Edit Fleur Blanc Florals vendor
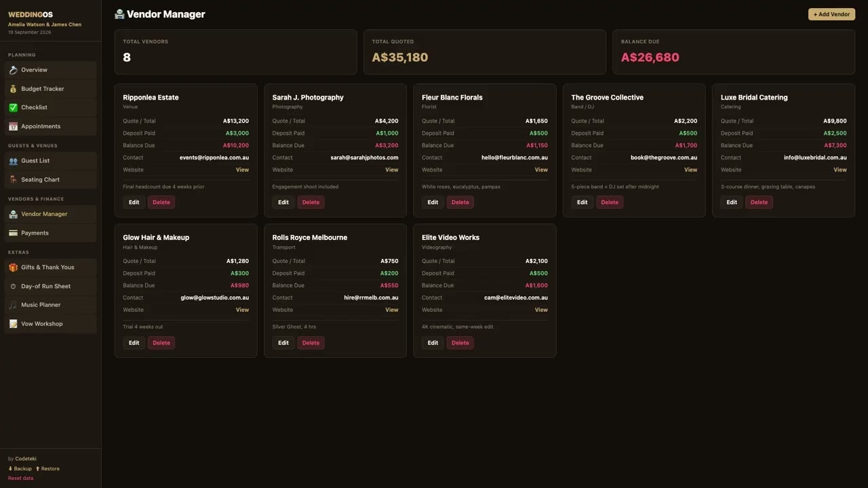 point(433,202)
